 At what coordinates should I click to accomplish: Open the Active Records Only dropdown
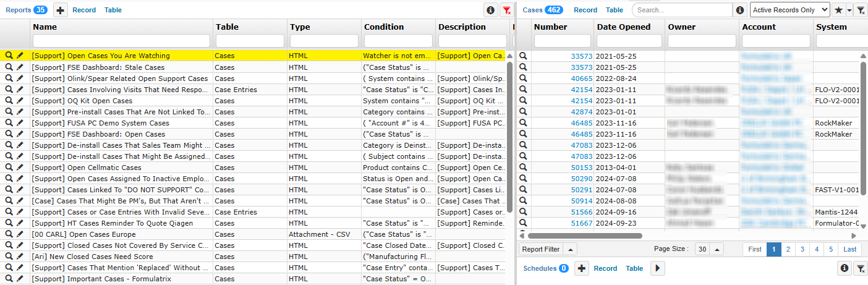[789, 10]
